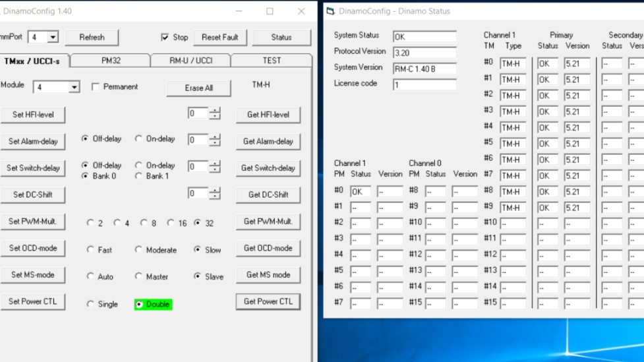Screen dimensions: 644x362
Task: Click the Get Power CTL button
Action: pyautogui.click(x=268, y=301)
